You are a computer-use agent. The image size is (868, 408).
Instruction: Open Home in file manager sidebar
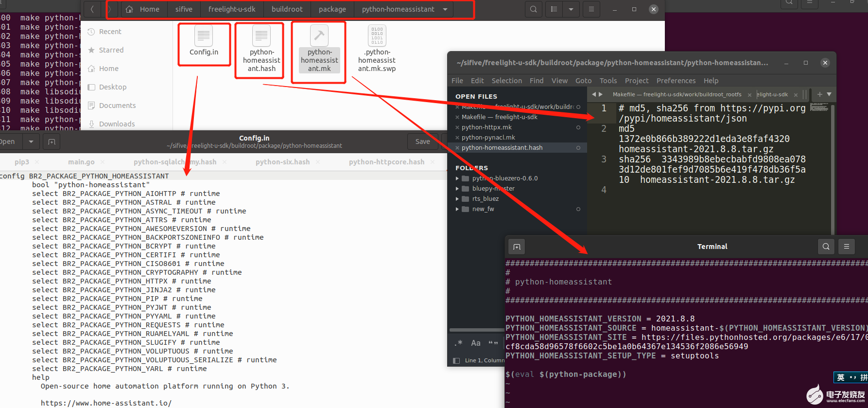click(x=108, y=69)
